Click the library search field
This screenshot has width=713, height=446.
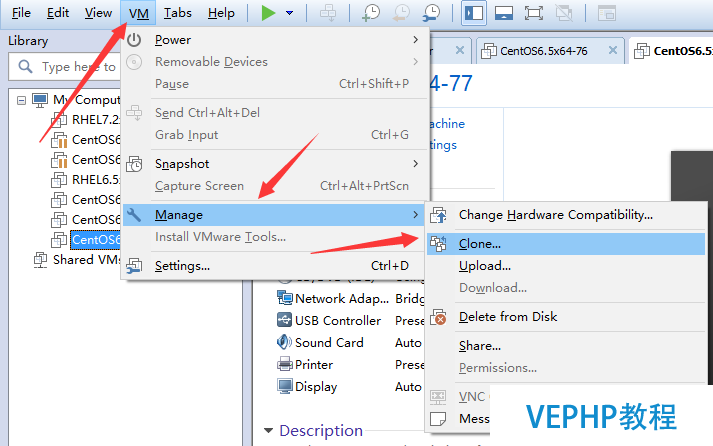(66, 67)
